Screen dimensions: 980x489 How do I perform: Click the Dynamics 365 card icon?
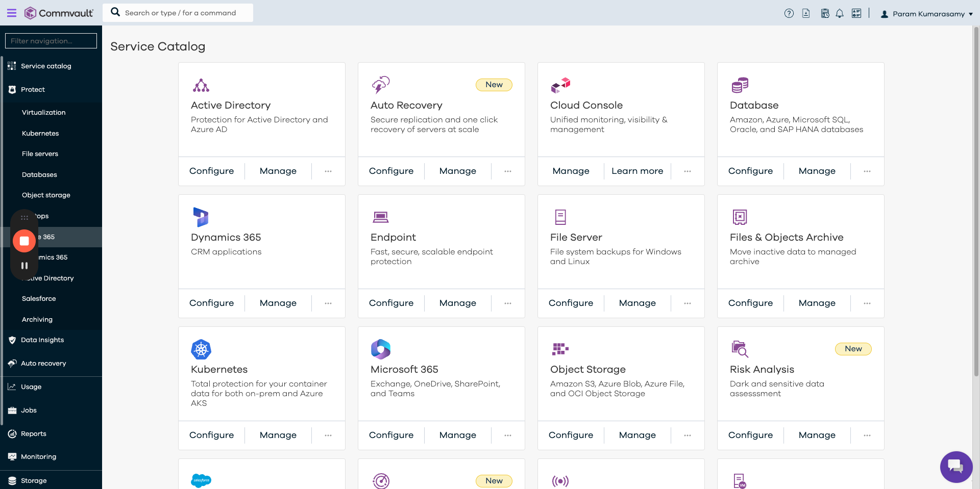pyautogui.click(x=201, y=217)
